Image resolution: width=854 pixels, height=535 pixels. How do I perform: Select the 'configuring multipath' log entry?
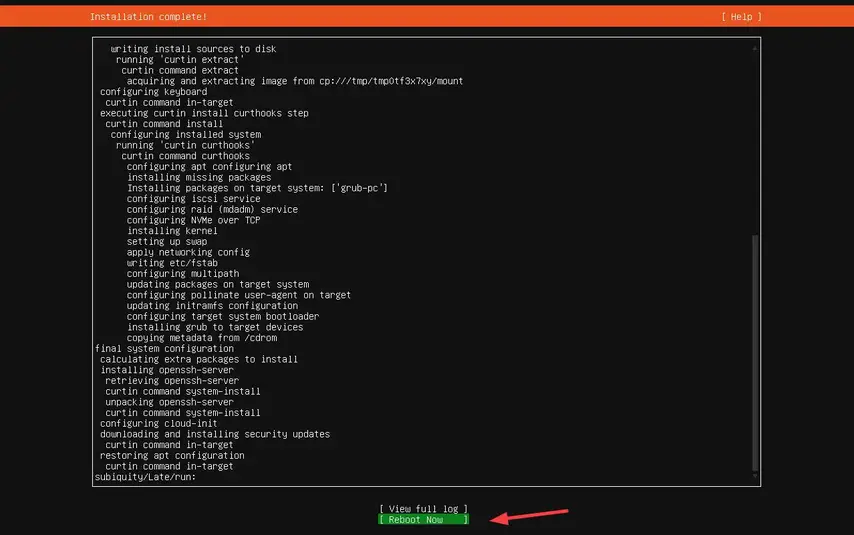[x=182, y=273]
